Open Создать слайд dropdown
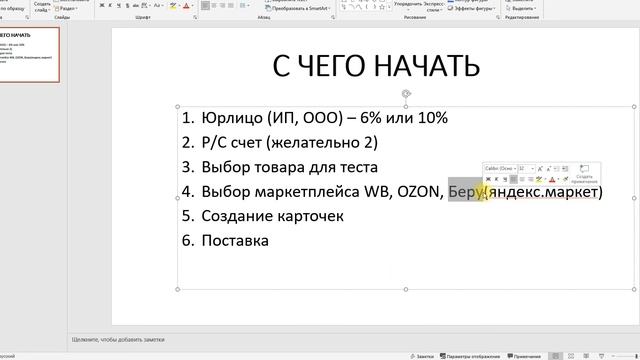The image size is (640, 360). [x=42, y=7]
